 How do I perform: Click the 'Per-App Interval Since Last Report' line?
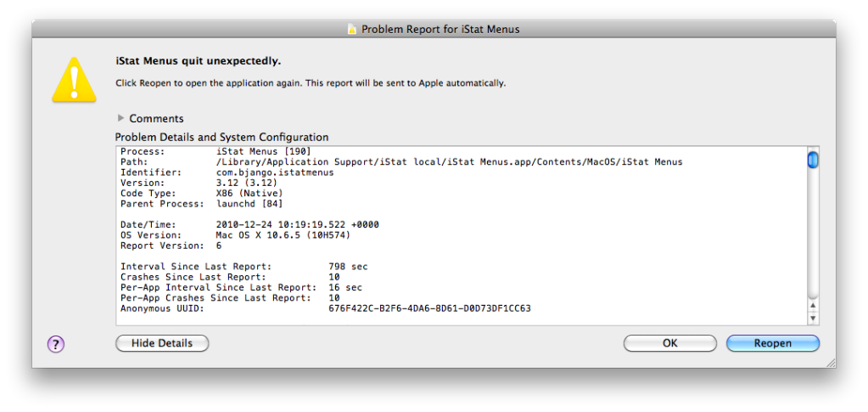coord(241,288)
